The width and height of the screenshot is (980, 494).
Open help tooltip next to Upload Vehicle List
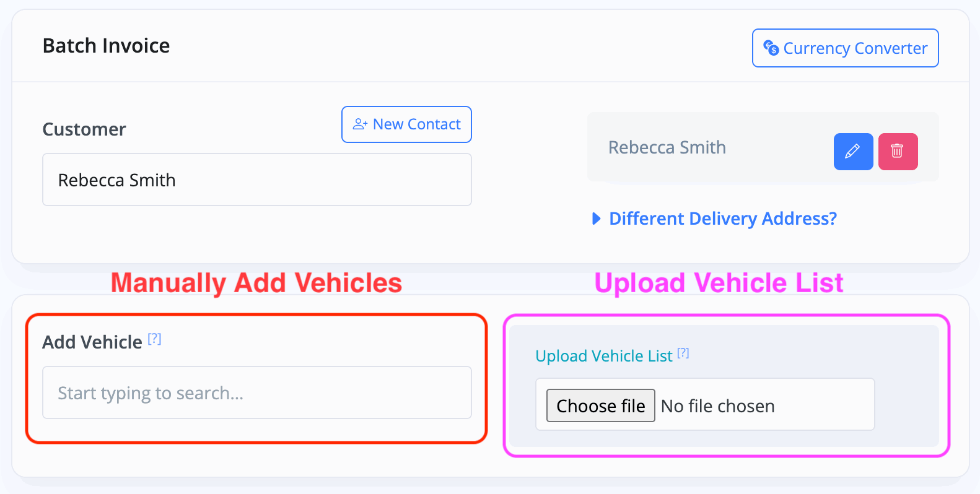coord(683,353)
